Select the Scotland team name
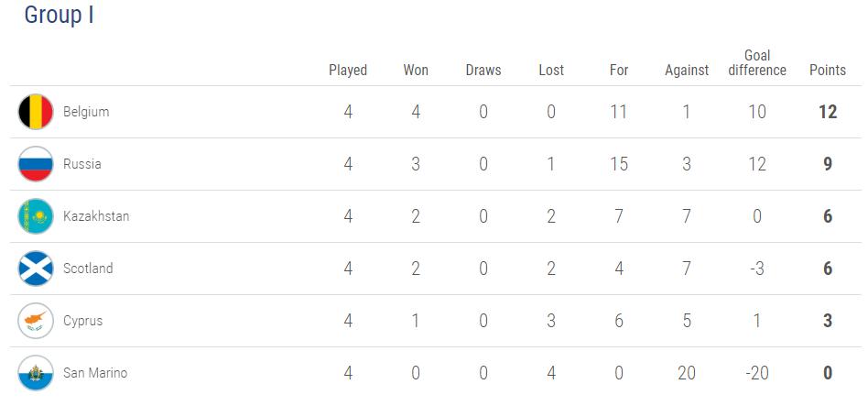 click(x=88, y=269)
